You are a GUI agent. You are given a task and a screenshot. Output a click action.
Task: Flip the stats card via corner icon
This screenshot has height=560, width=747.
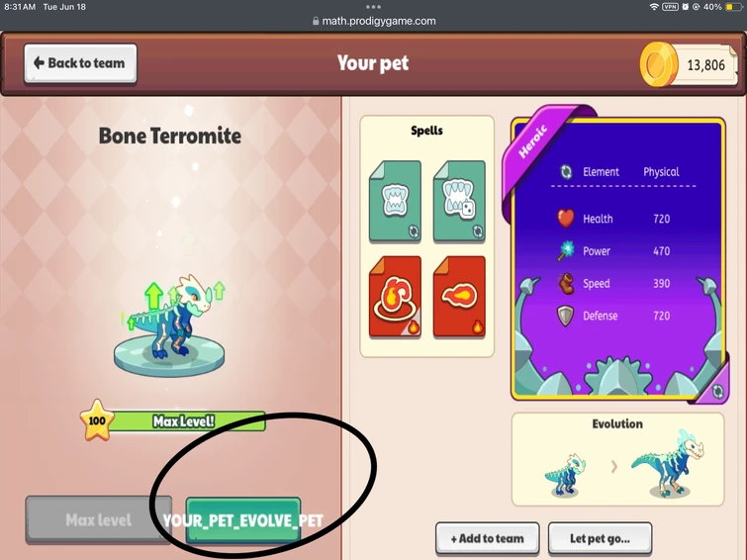pos(717,392)
